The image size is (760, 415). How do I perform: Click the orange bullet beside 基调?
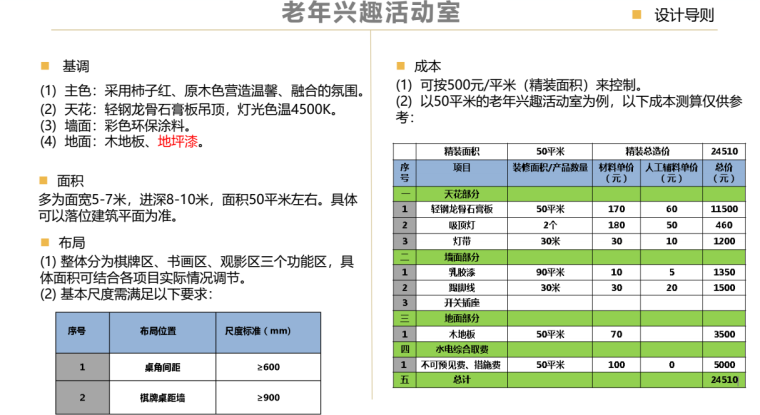point(44,66)
